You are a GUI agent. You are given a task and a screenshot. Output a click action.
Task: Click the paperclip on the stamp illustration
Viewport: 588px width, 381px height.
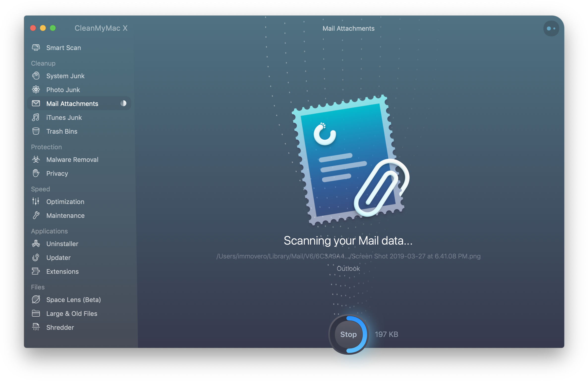click(382, 187)
